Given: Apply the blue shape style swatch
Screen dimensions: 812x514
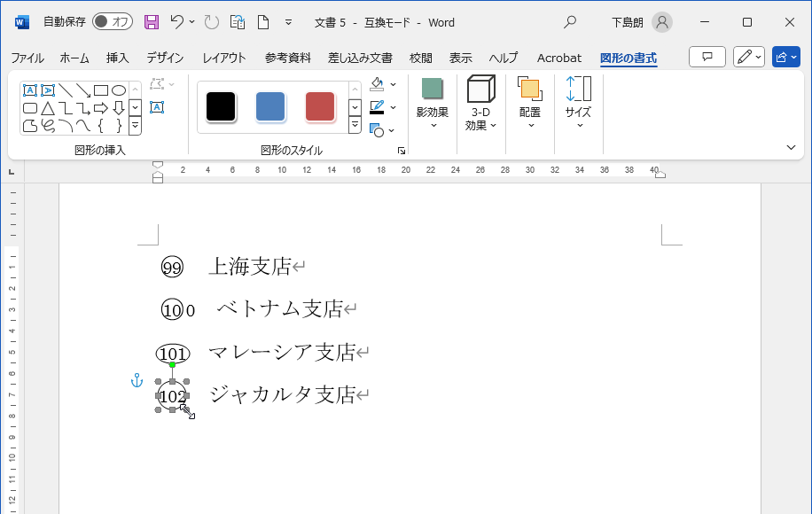Looking at the screenshot, I should (270, 106).
